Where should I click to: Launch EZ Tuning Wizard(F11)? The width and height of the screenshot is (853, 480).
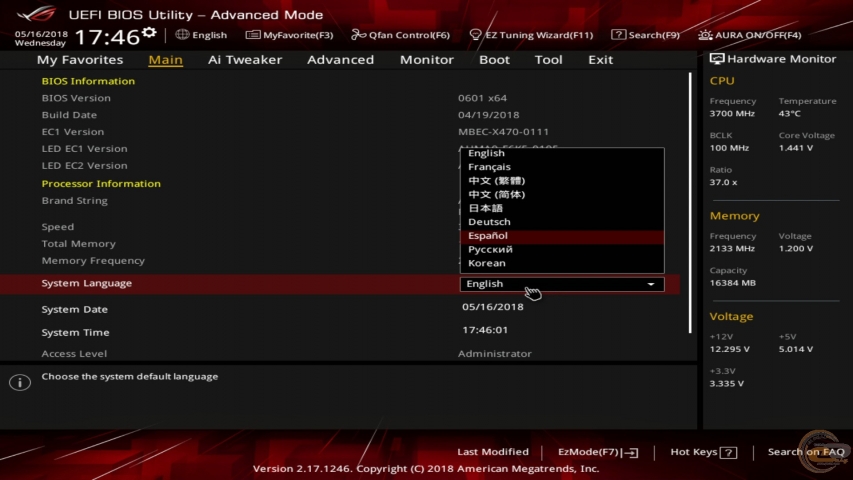pyautogui.click(x=531, y=35)
